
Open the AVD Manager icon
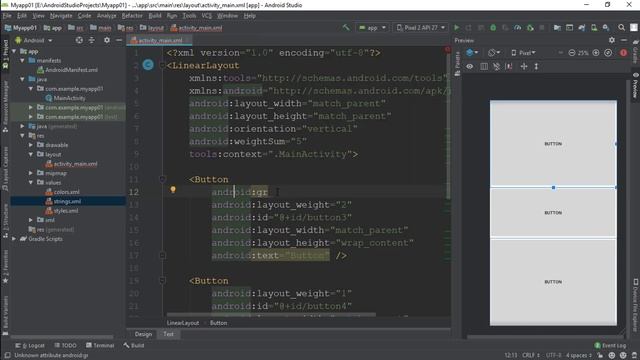click(594, 28)
